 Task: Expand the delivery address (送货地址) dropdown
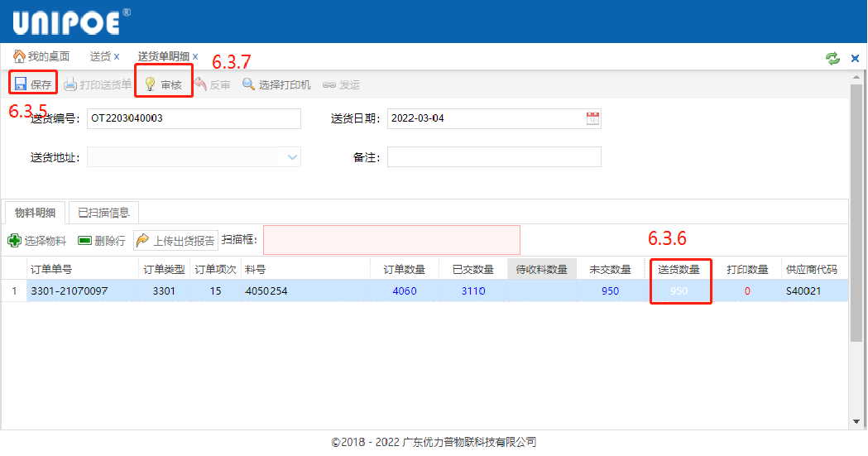(x=292, y=157)
